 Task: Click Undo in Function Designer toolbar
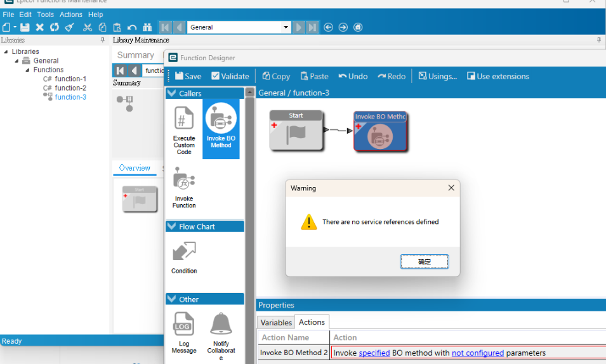click(353, 76)
